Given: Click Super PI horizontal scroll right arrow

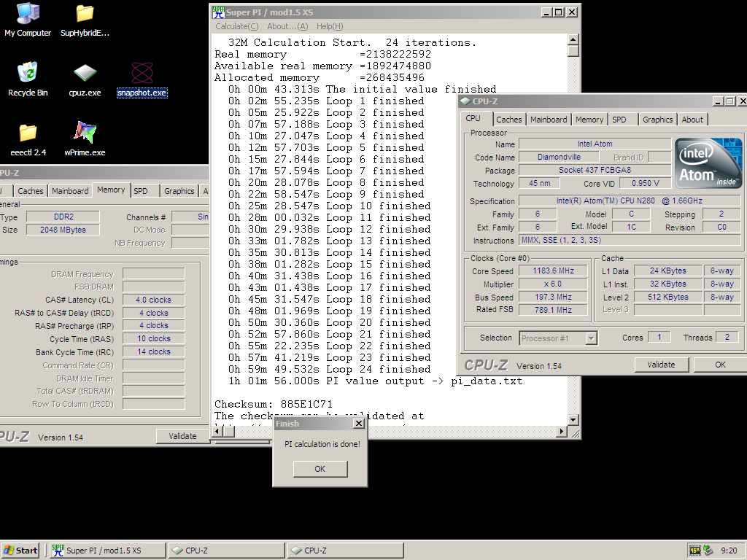Looking at the screenshot, I should tap(562, 432).
